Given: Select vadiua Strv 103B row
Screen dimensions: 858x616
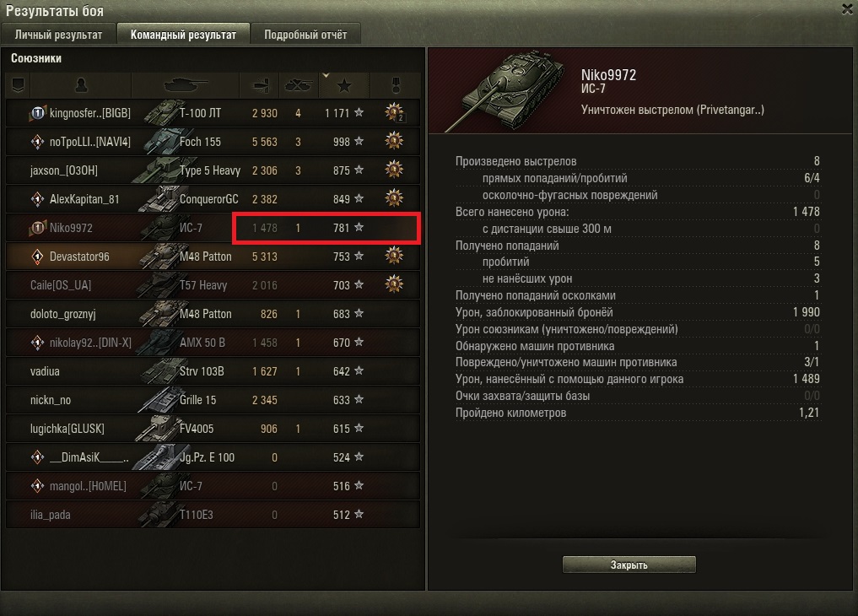Looking at the screenshot, I should (x=213, y=371).
